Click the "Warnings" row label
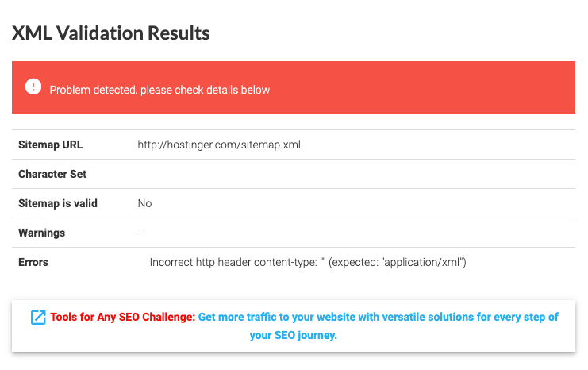This screenshot has height=370, width=588. tap(41, 233)
